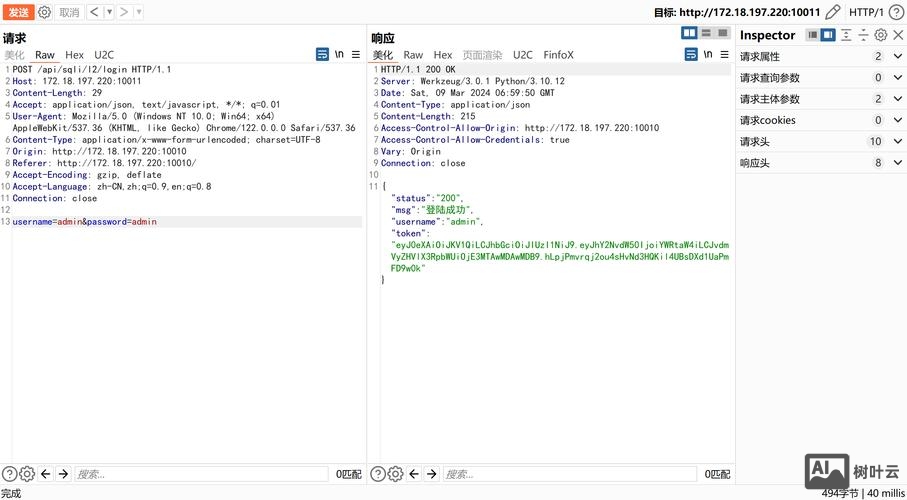Switch Inspector to right-docked layout icon
Viewport: 907px width, 500px height.
tap(828, 35)
